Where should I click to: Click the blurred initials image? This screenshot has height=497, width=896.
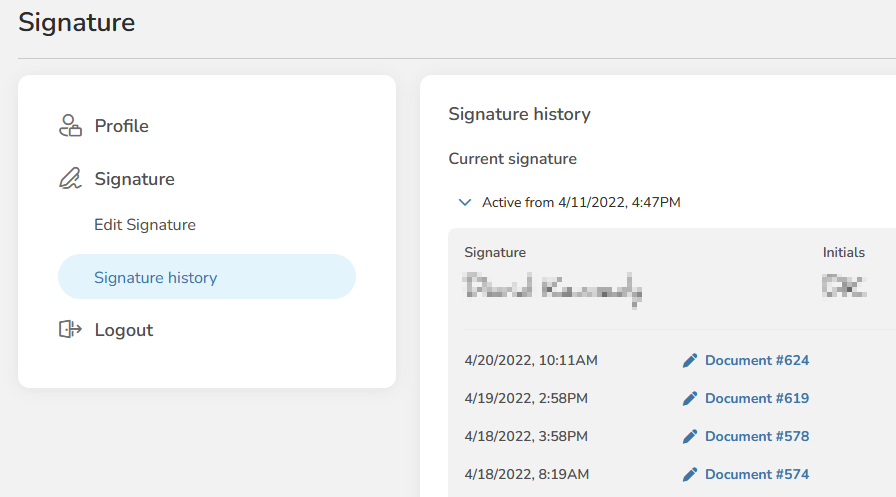pyautogui.click(x=843, y=288)
